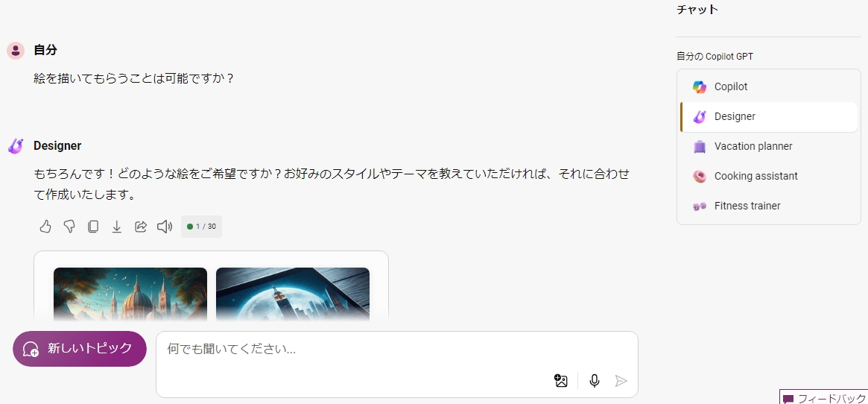This screenshot has width=868, height=404.
Task: Open the フィードバック feedback button
Action: pyautogui.click(x=824, y=398)
